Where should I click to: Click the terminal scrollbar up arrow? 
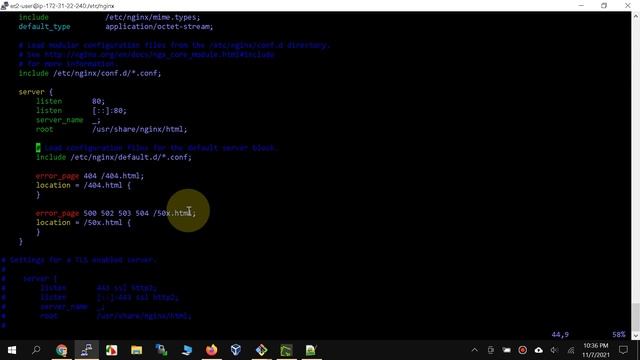(x=636, y=16)
